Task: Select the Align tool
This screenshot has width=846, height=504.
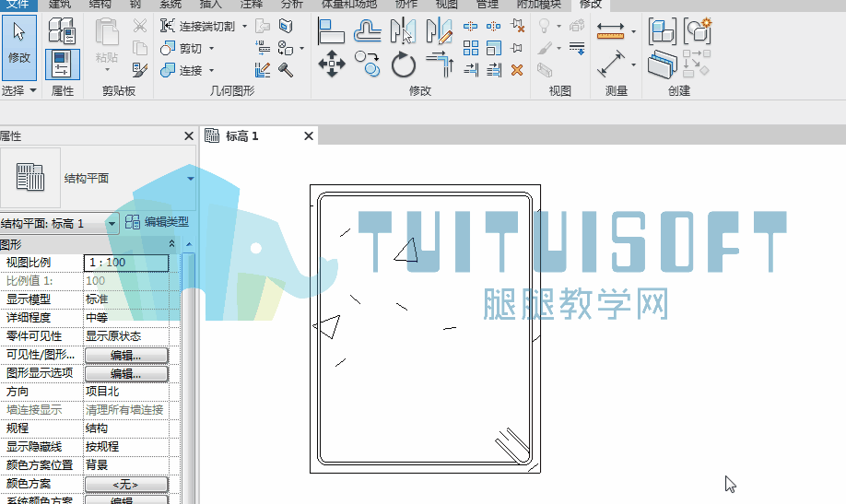Action: [x=331, y=30]
